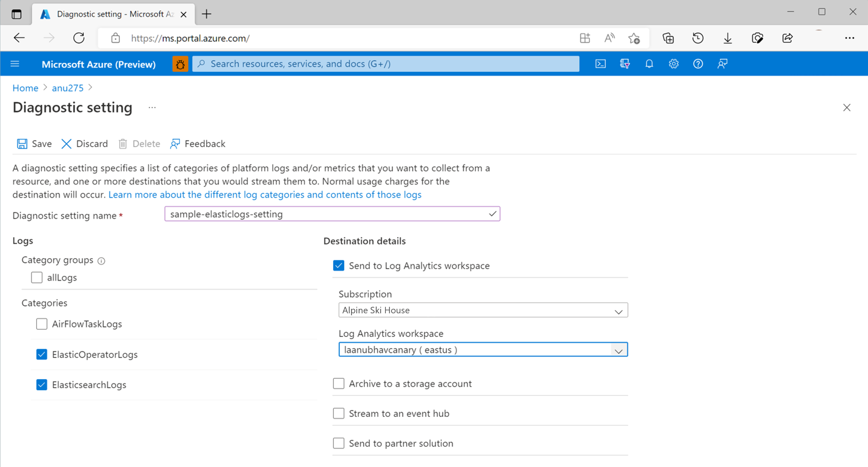Navigate to Home via breadcrumb
The width and height of the screenshot is (868, 467).
25,88
